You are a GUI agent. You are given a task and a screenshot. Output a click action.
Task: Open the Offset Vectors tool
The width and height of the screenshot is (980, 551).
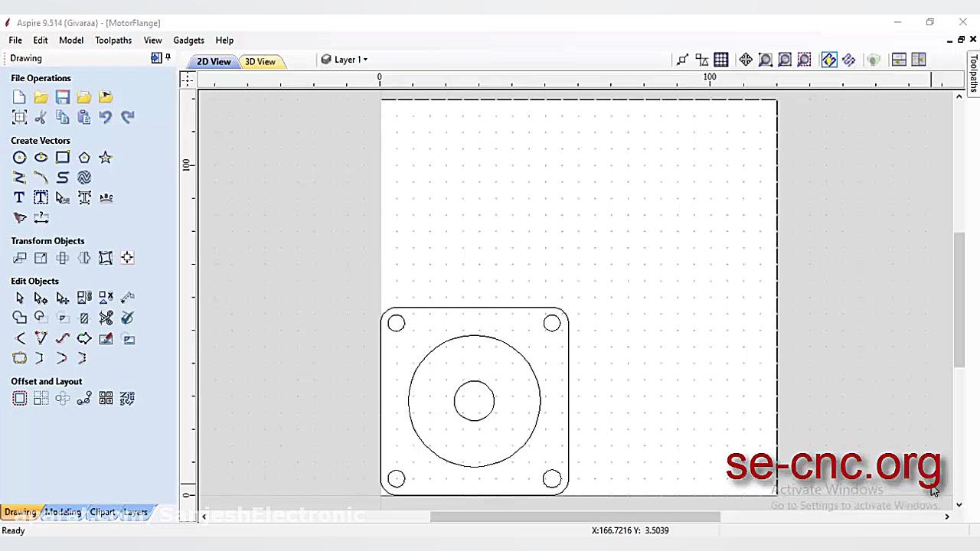19,398
